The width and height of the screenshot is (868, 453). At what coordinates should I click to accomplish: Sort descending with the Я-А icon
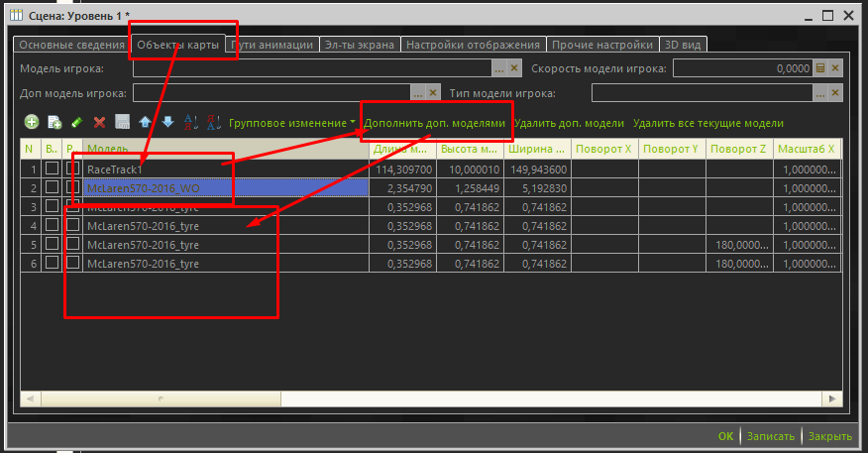coord(214,122)
